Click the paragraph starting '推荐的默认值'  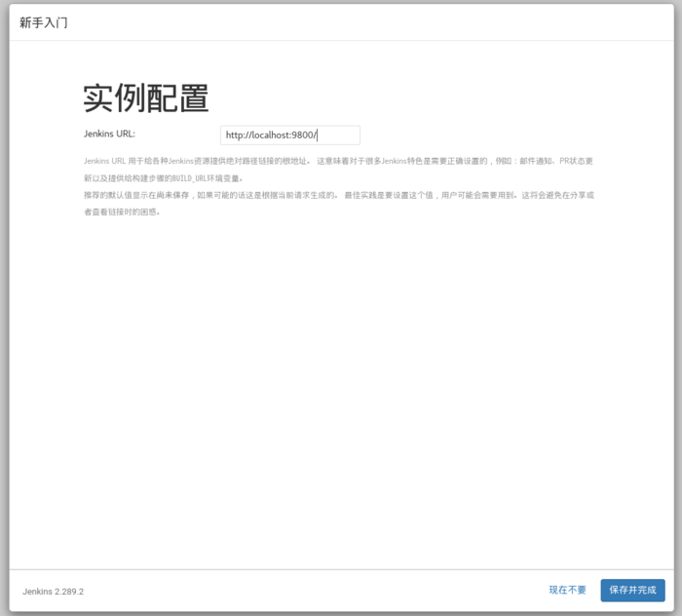coord(339,204)
